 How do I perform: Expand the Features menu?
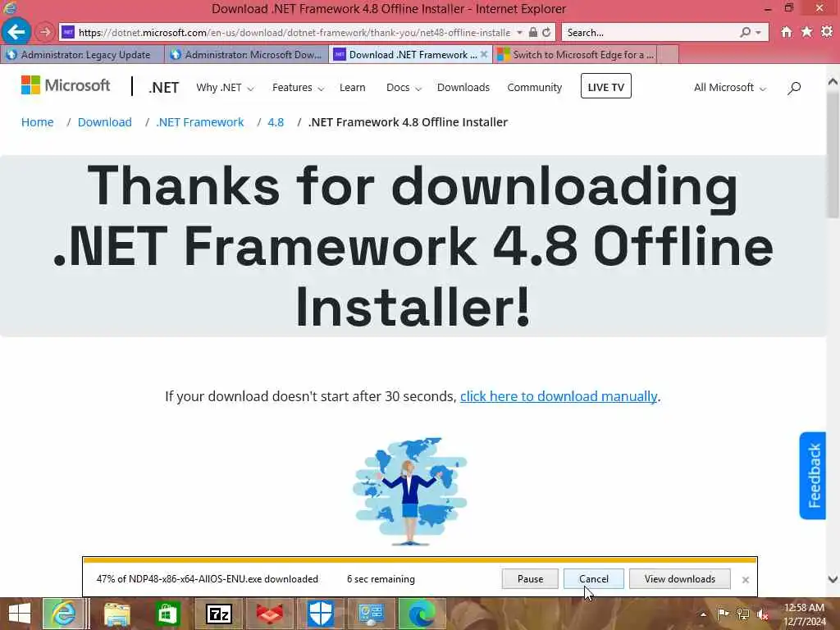(x=298, y=87)
